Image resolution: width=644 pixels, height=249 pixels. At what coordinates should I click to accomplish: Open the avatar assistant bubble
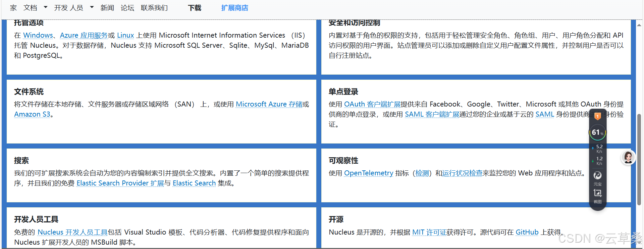[x=628, y=157]
